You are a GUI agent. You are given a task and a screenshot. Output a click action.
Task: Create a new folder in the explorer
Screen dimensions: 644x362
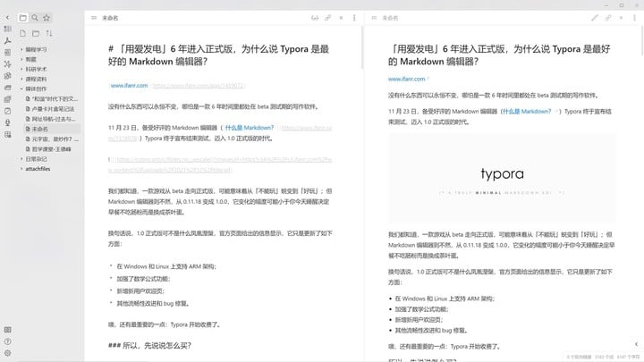(x=36, y=33)
